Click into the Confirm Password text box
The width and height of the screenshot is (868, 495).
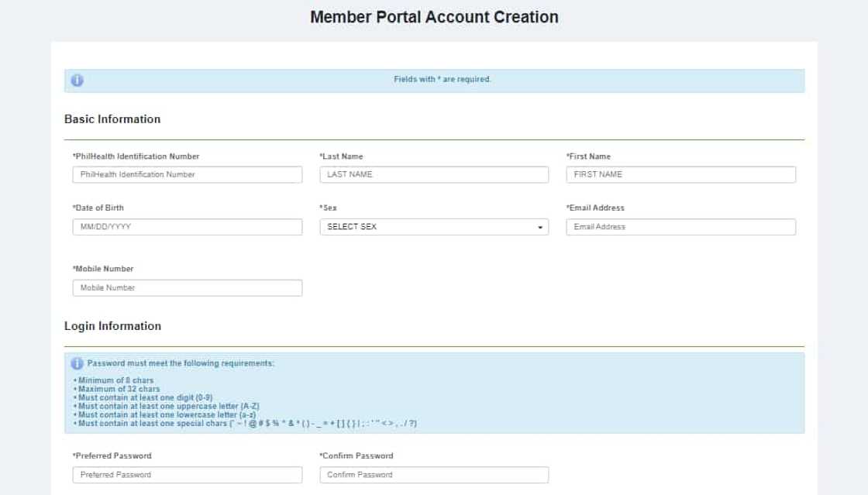coord(433,475)
